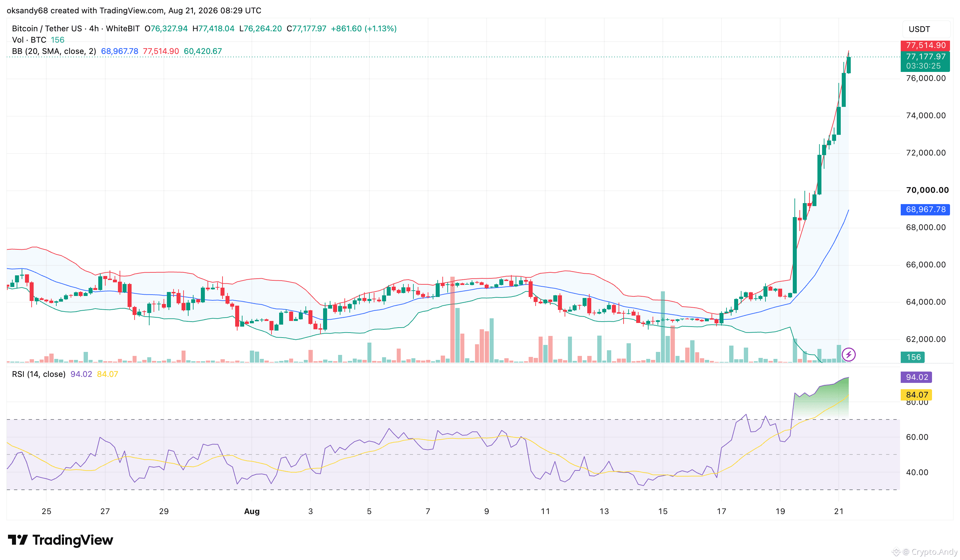Click the 64,000.00 price axis tick

(x=926, y=302)
